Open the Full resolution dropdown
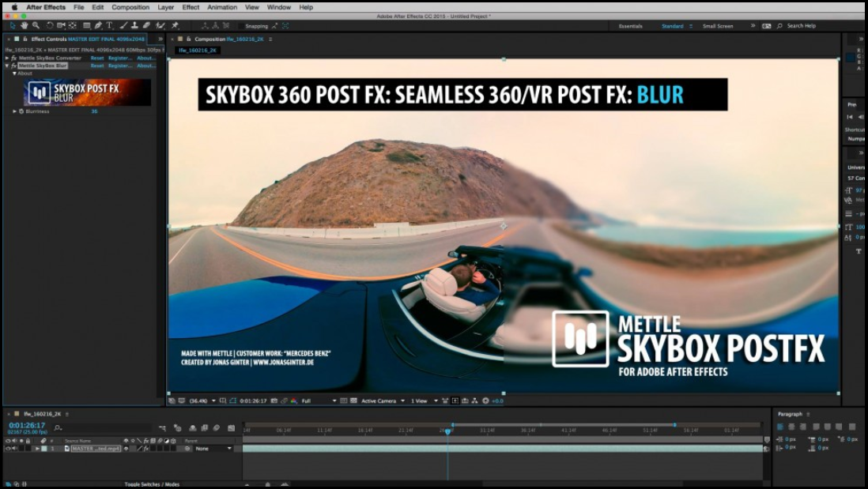This screenshot has width=868, height=489. click(319, 401)
